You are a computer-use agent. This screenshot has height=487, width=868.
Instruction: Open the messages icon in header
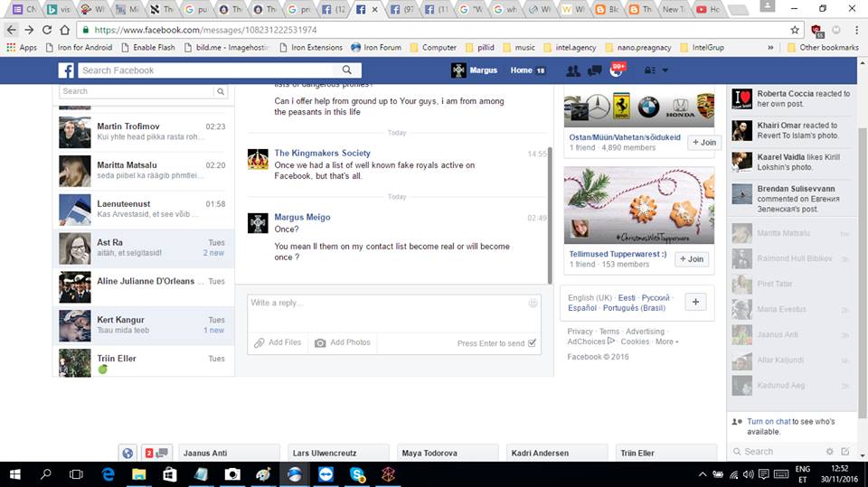coord(595,70)
